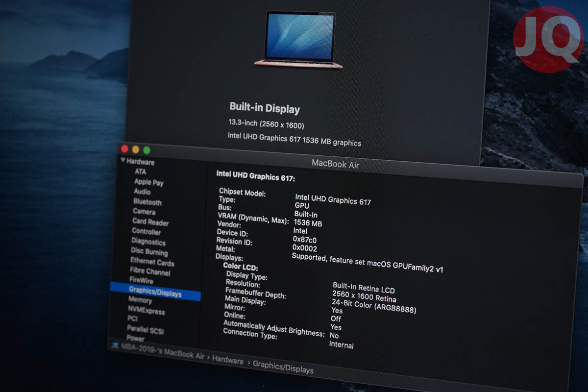588x392 pixels.
Task: Select the highlighted Graphics/Displays sidebar row
Action: click(155, 292)
